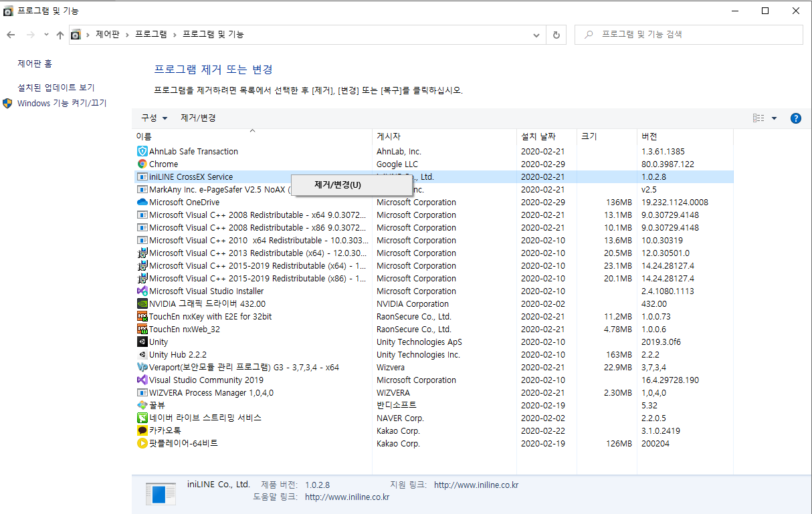Click the Unity 2019.3.0f6 program icon
This screenshot has width=812, height=514.
142,342
